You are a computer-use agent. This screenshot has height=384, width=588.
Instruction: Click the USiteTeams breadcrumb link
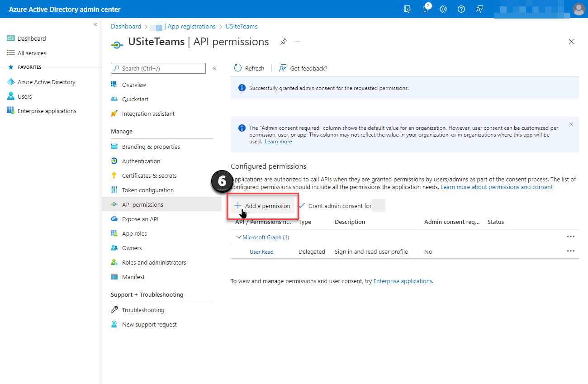click(242, 26)
